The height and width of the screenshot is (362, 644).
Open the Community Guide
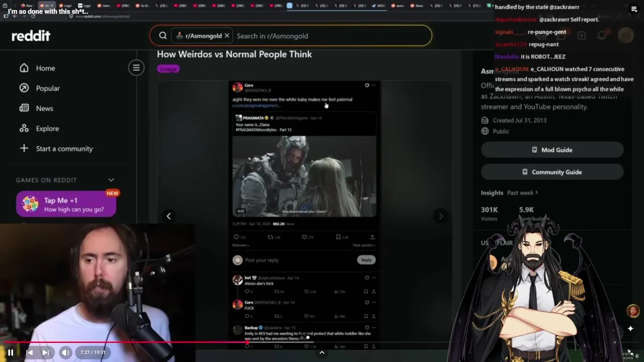pyautogui.click(x=552, y=172)
